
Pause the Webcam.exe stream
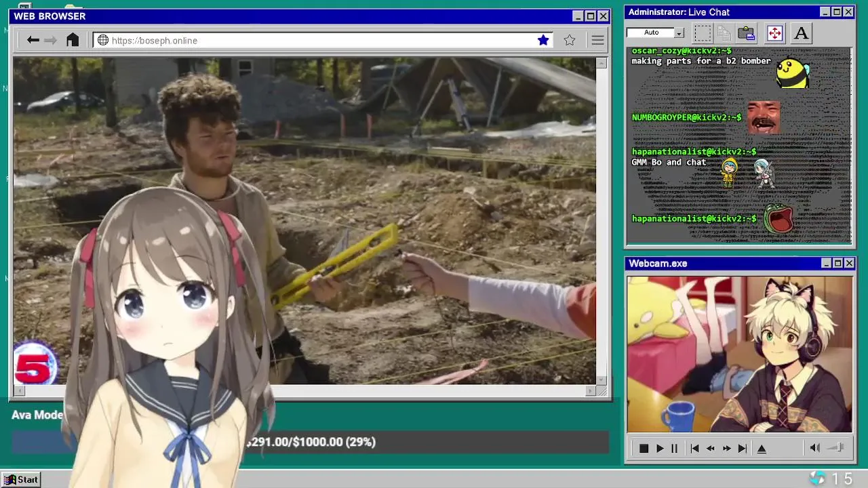[x=674, y=449]
